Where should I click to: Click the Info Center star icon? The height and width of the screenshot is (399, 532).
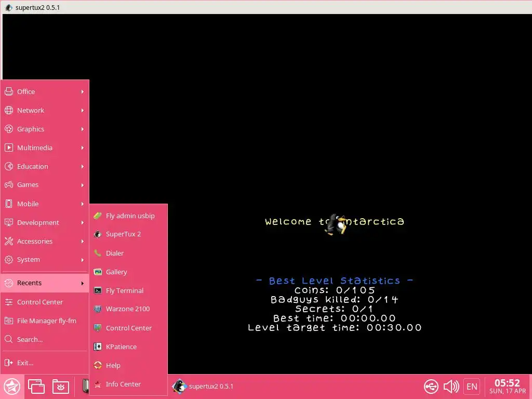point(98,384)
